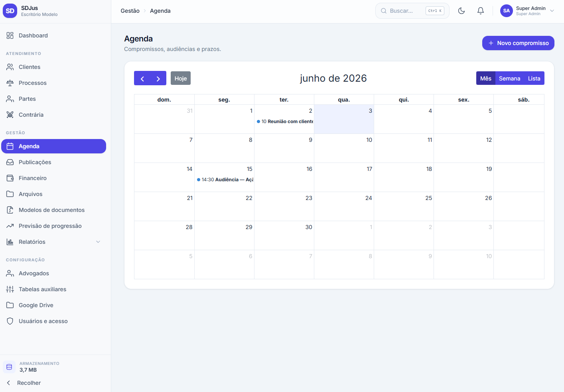
Task: Open Tabelas auxiliares menu label
Action: pyautogui.click(x=43, y=289)
